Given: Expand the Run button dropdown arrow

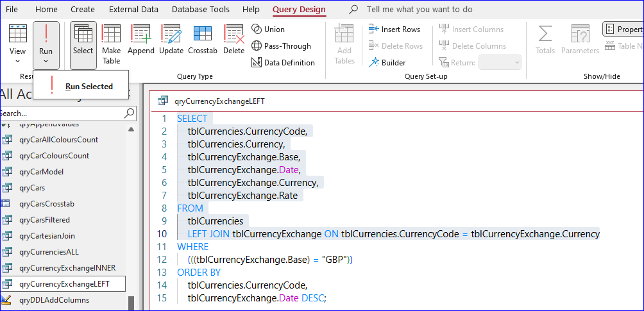Looking at the screenshot, I should click(46, 61).
